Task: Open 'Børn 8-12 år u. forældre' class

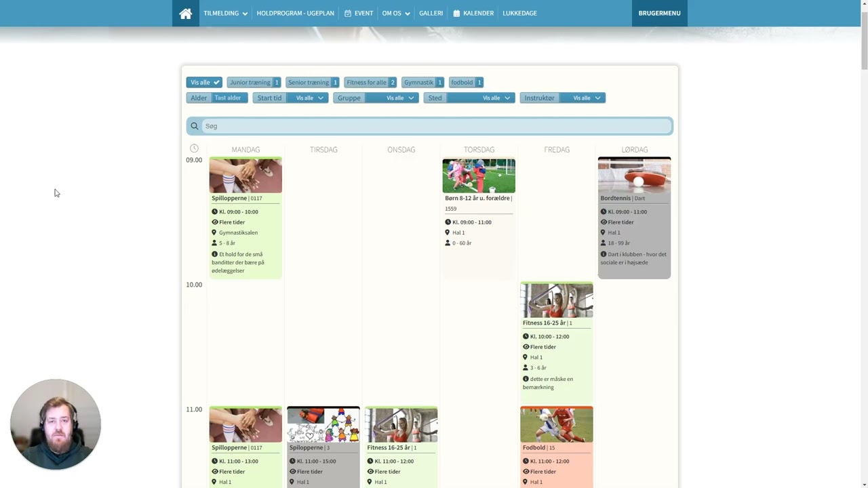Action: 479,218
